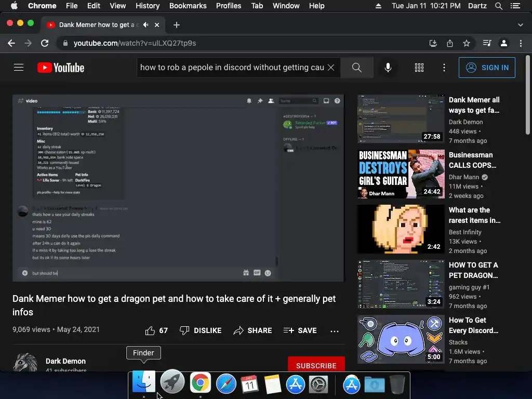Open the YouTube apps grid

419,68
